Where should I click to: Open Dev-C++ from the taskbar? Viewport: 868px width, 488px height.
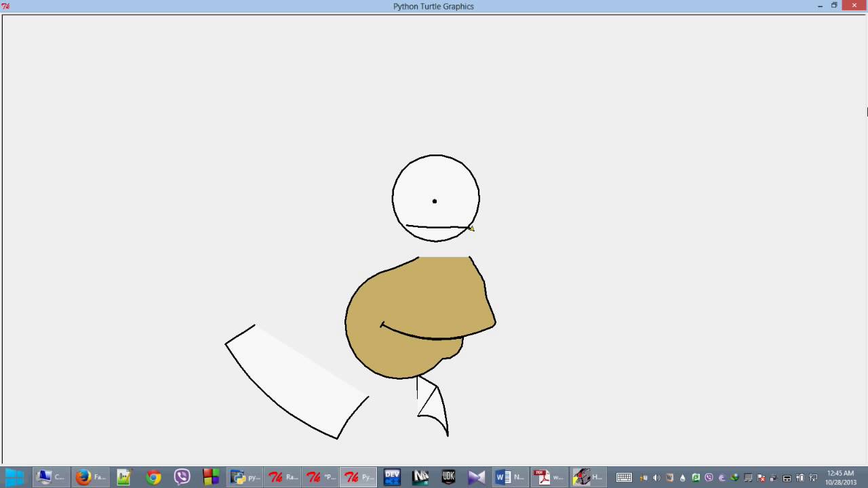(x=392, y=477)
